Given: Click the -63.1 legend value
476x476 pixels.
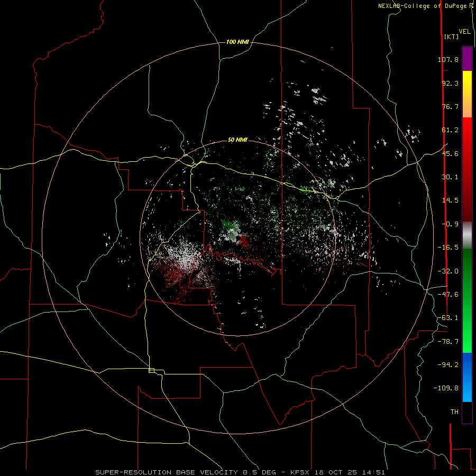Looking at the screenshot, I should [x=448, y=318].
